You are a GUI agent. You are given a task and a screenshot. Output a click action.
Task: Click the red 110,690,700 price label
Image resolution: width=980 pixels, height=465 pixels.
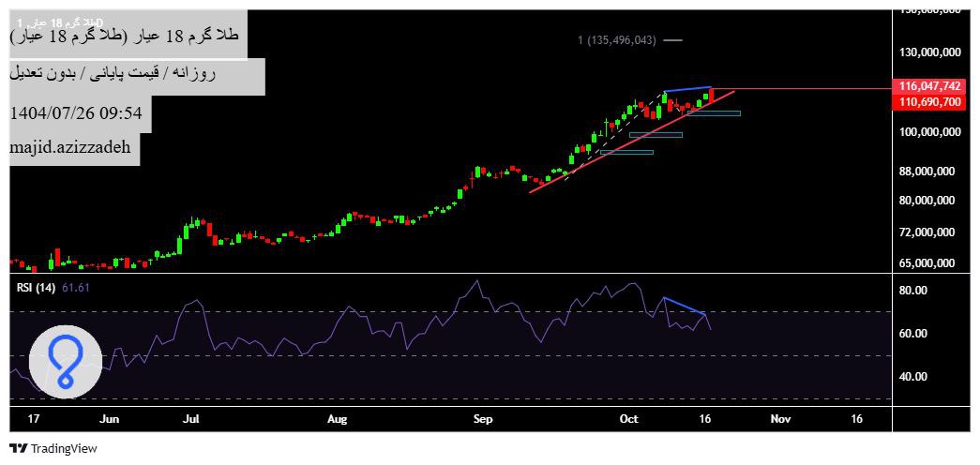click(x=929, y=101)
